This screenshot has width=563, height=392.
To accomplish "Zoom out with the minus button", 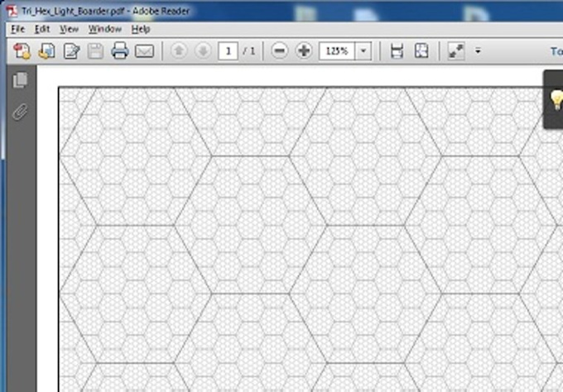I will [279, 51].
